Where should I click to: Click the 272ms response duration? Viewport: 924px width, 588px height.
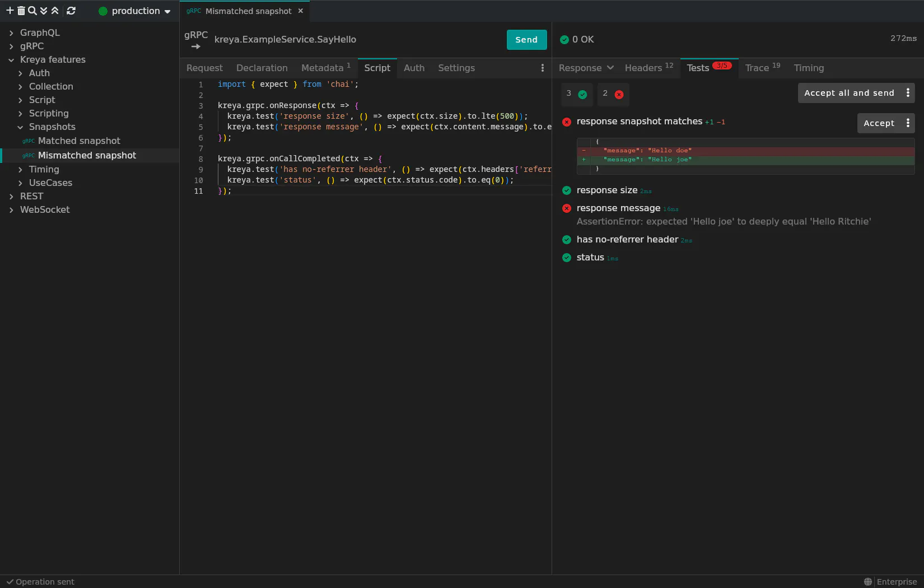click(x=903, y=39)
